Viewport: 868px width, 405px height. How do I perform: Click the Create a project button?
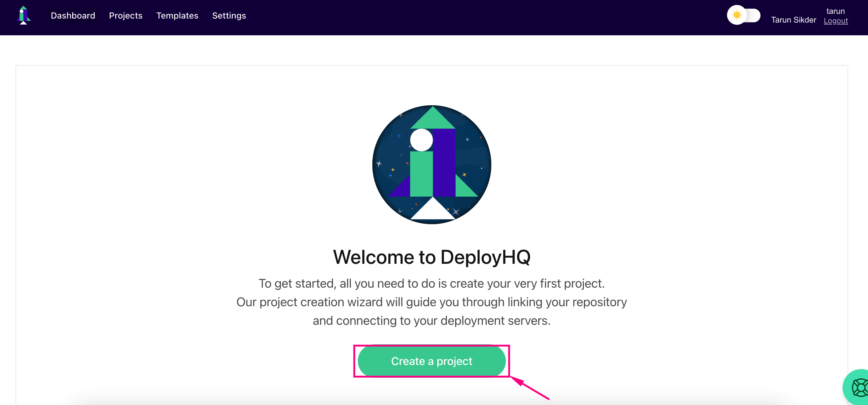coord(431,361)
